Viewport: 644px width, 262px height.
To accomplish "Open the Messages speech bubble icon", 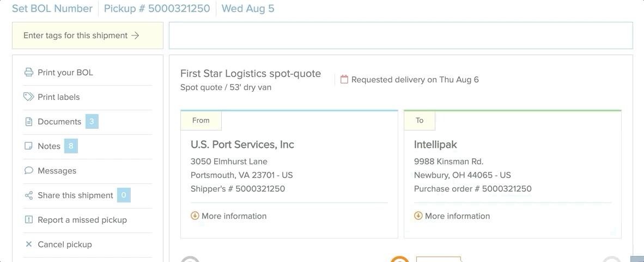I will click(x=29, y=171).
